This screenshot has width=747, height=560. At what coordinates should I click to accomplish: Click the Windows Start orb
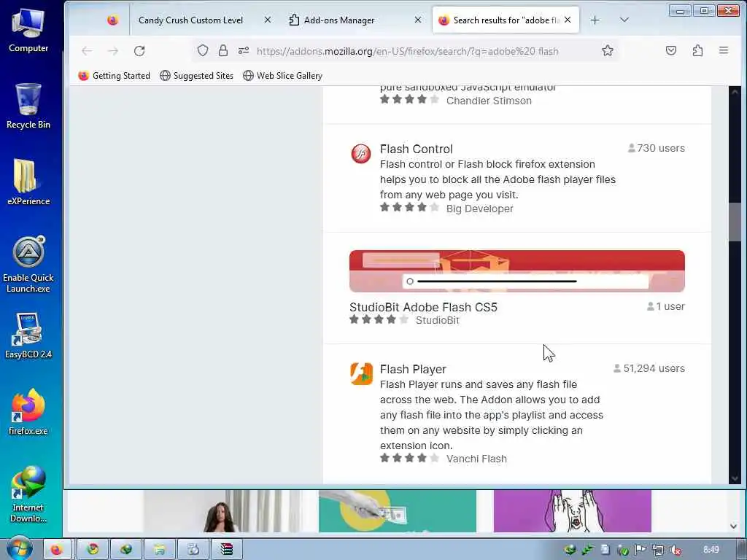[x=20, y=548]
